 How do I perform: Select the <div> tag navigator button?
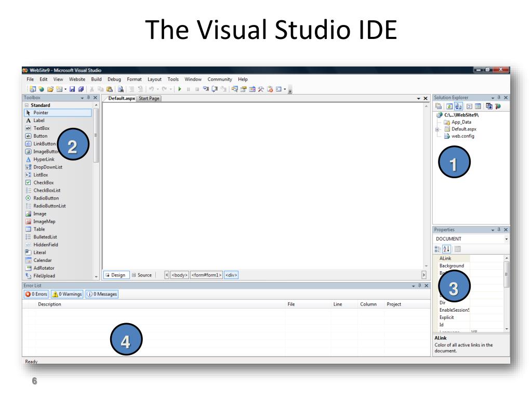click(x=231, y=275)
